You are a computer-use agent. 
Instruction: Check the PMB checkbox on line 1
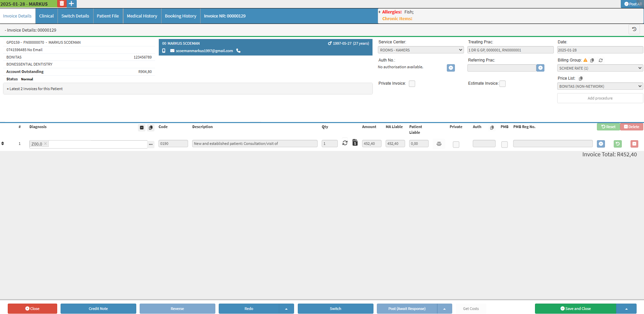pyautogui.click(x=504, y=145)
